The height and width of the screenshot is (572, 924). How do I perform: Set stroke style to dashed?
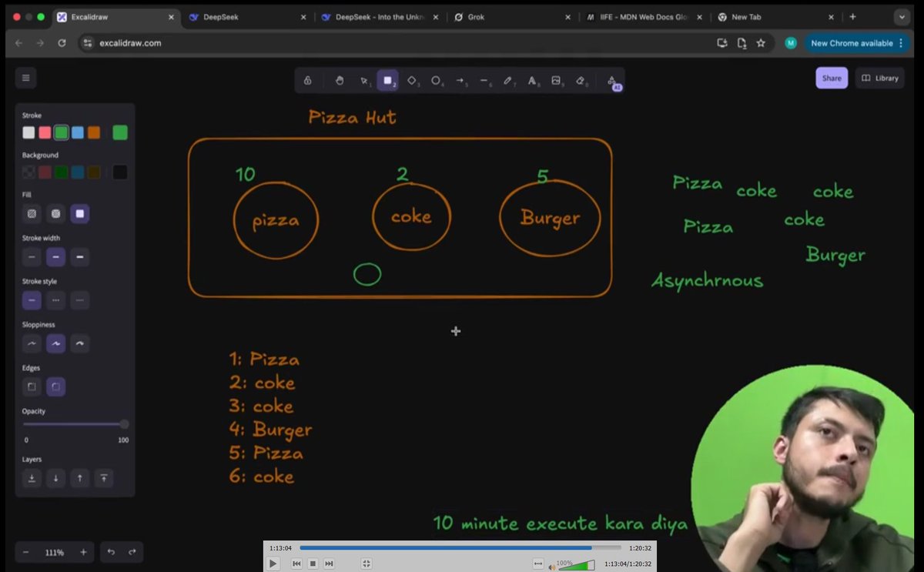point(55,299)
